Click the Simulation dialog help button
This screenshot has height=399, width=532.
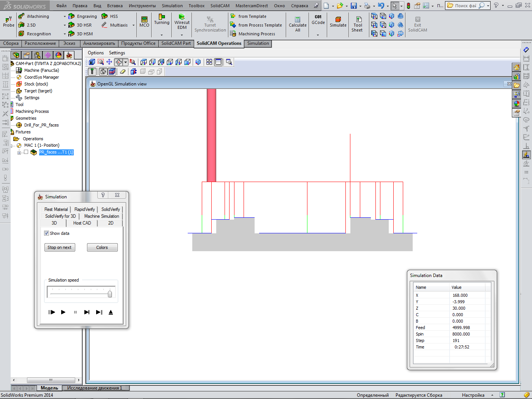click(x=103, y=195)
